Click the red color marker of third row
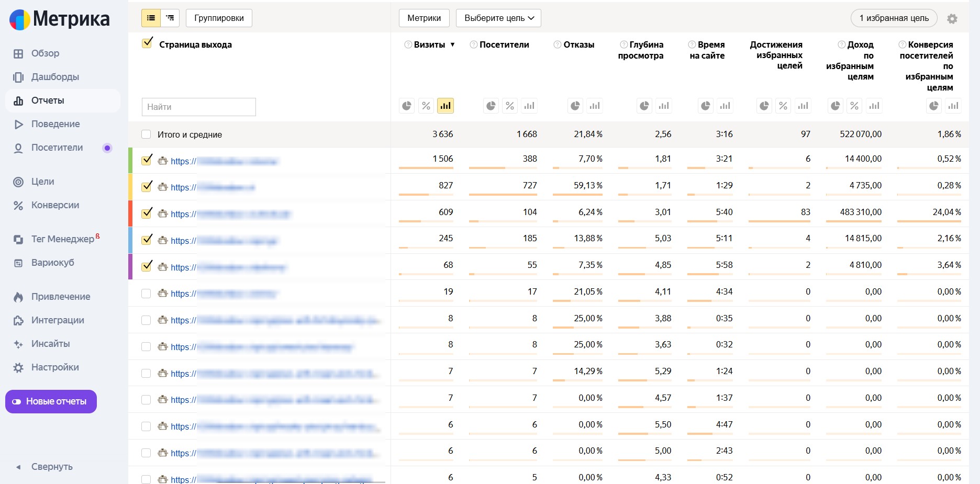 point(130,213)
